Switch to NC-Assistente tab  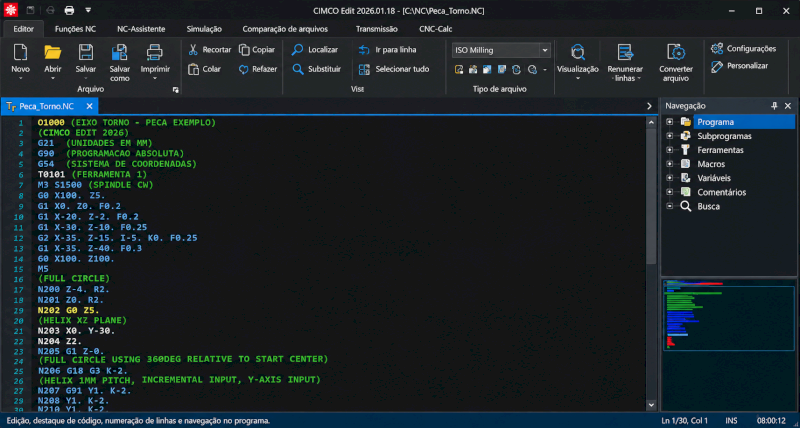141,29
